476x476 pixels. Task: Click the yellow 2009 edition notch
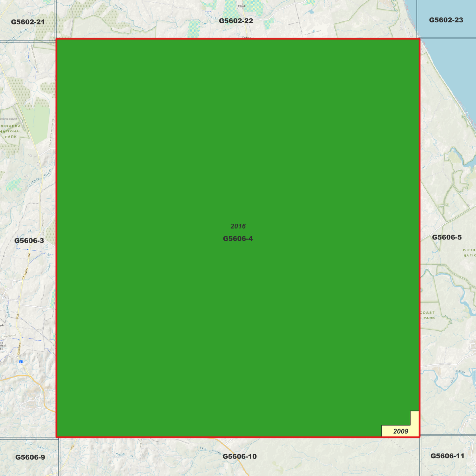tap(400, 431)
